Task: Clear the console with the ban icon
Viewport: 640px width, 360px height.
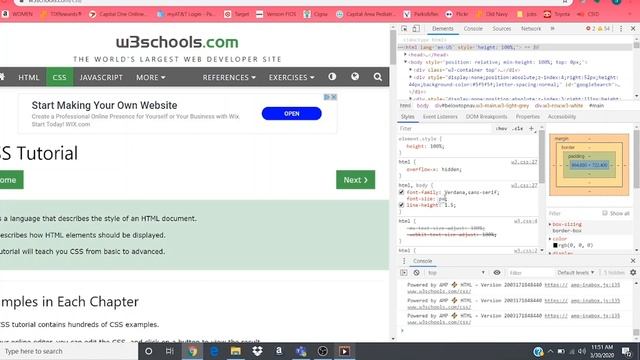Action: [416, 273]
